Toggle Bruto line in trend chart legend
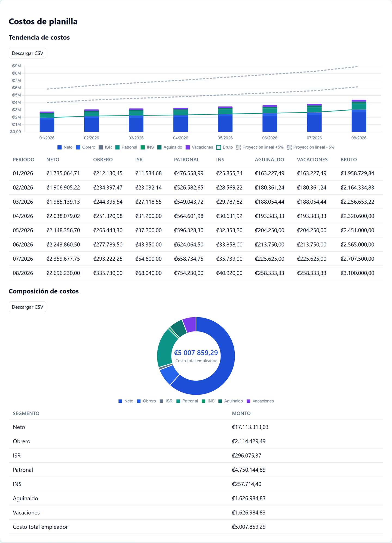Screen dimensions: 392x543 click(x=225, y=147)
